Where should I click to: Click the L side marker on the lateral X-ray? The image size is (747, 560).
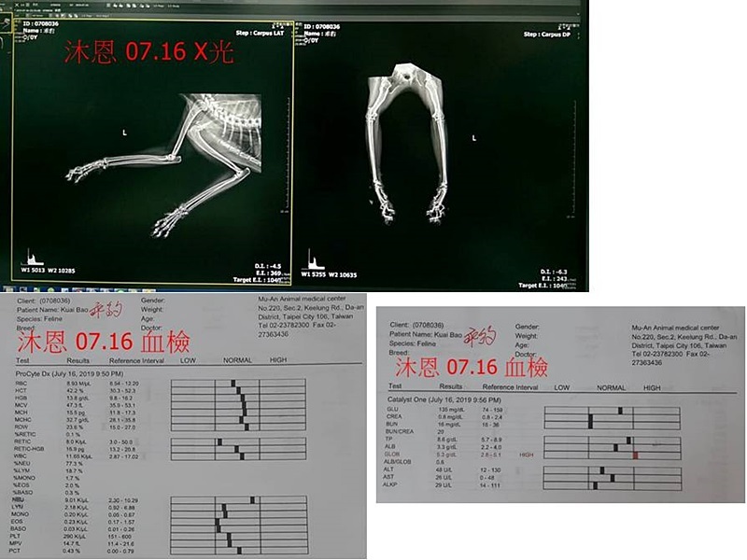click(x=125, y=133)
